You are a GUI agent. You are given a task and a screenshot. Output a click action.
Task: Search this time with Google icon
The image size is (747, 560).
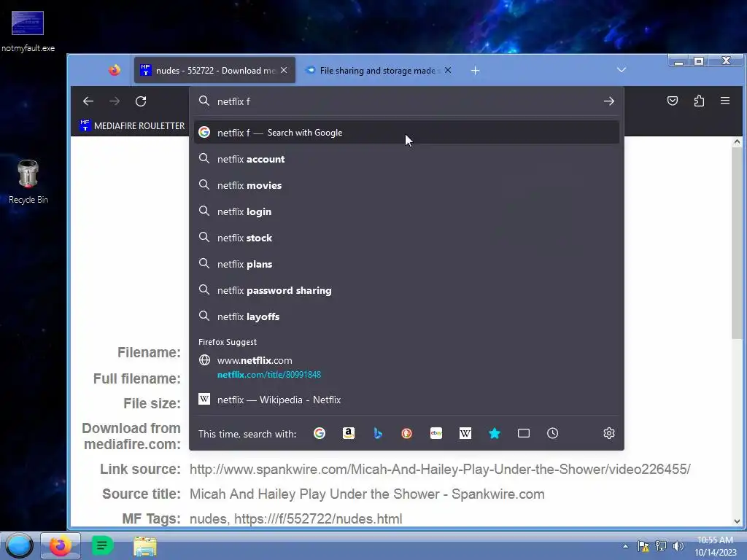tap(320, 433)
